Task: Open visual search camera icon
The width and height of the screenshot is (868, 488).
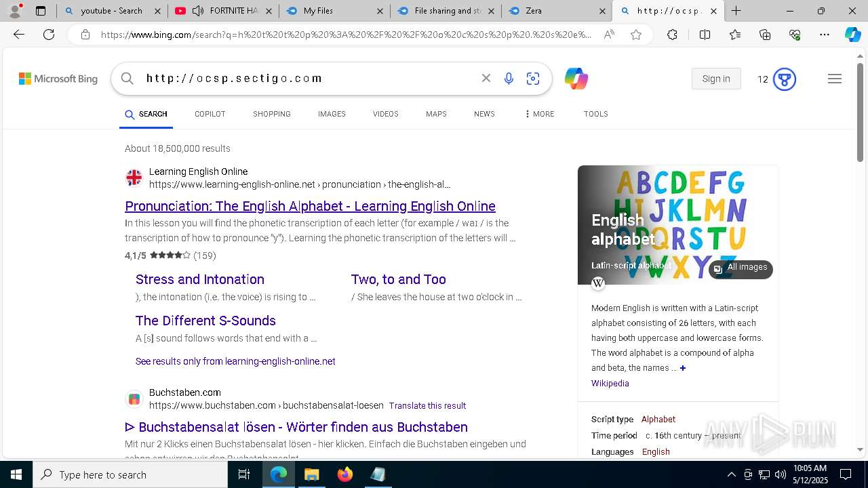Action: 533,79
